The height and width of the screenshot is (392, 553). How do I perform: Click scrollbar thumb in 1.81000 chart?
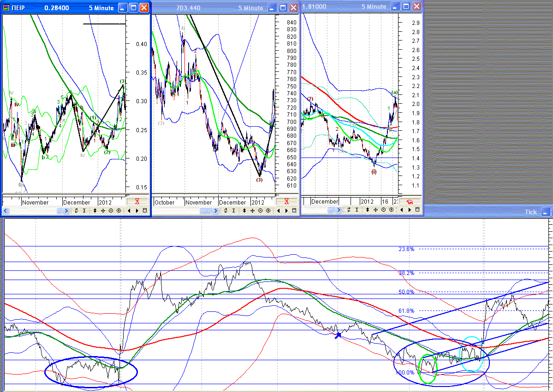pyautogui.click(x=331, y=210)
